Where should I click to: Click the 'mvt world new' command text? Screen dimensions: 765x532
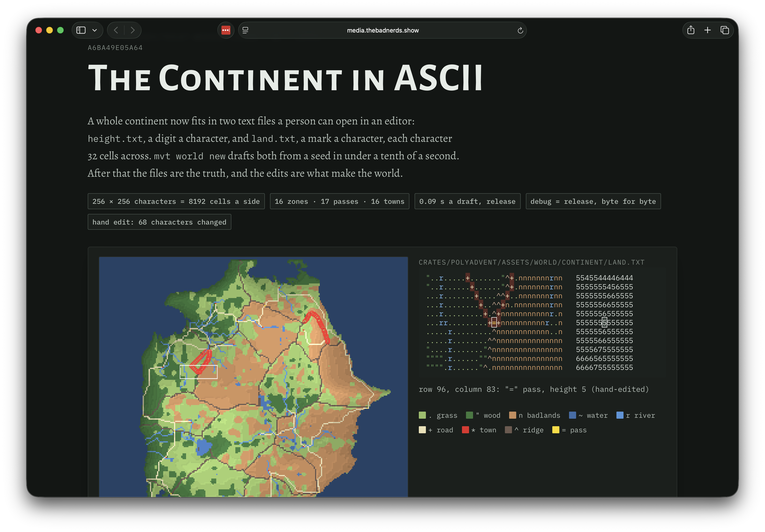point(190,156)
